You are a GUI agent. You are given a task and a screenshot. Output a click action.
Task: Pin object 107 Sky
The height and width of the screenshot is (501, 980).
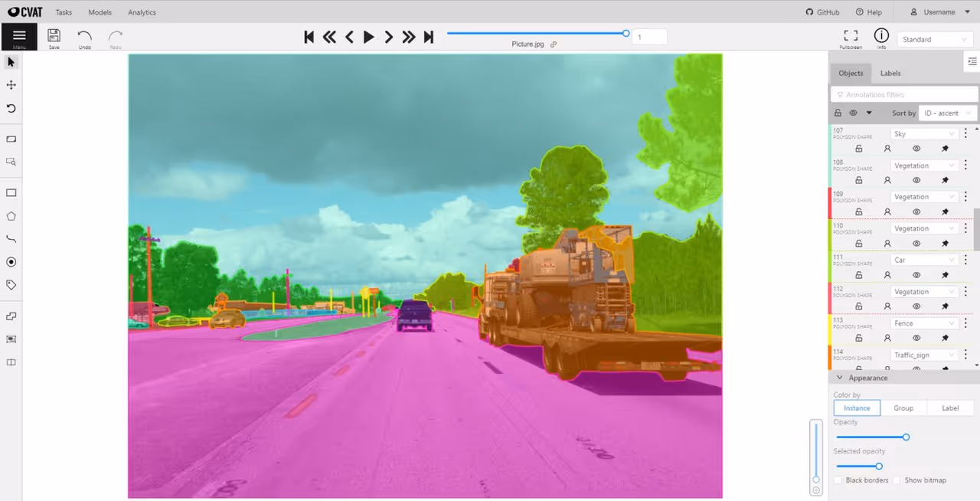point(945,149)
